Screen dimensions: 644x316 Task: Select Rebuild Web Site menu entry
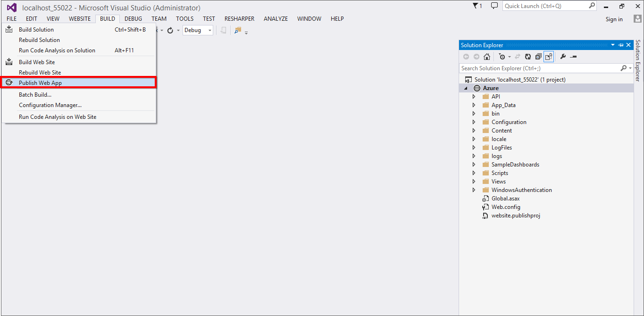[79, 73]
